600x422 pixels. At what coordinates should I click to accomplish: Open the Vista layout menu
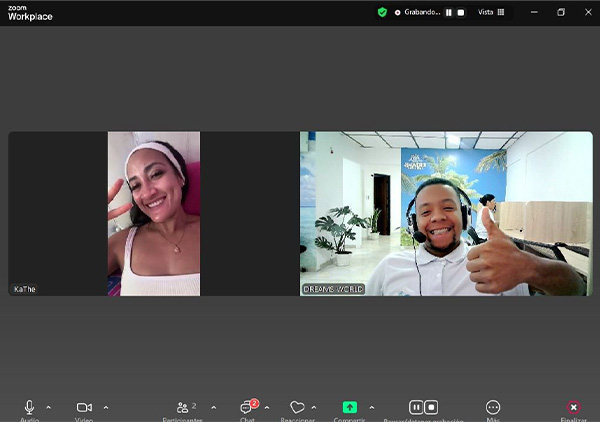tap(491, 12)
